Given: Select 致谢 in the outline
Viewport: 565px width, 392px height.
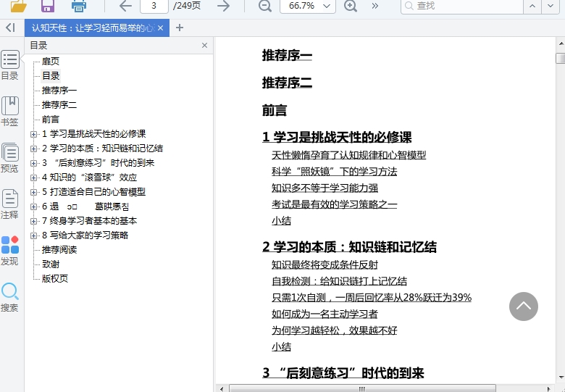Looking at the screenshot, I should pos(51,264).
